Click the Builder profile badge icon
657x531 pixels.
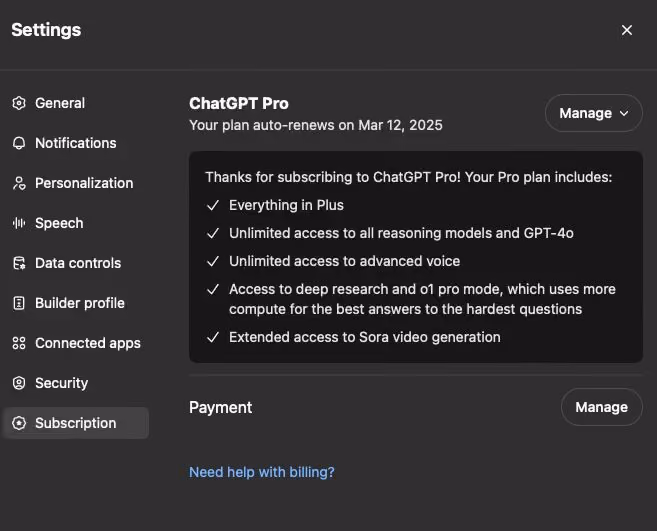click(19, 303)
